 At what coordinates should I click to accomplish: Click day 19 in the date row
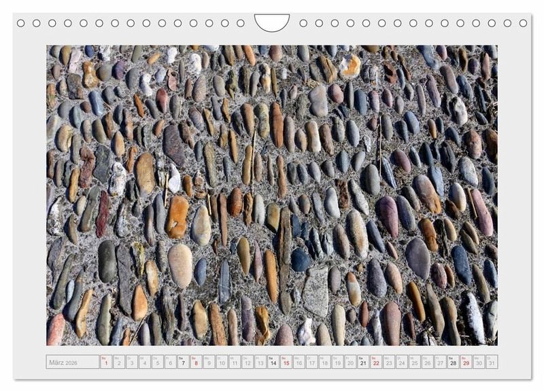[x=338, y=362]
